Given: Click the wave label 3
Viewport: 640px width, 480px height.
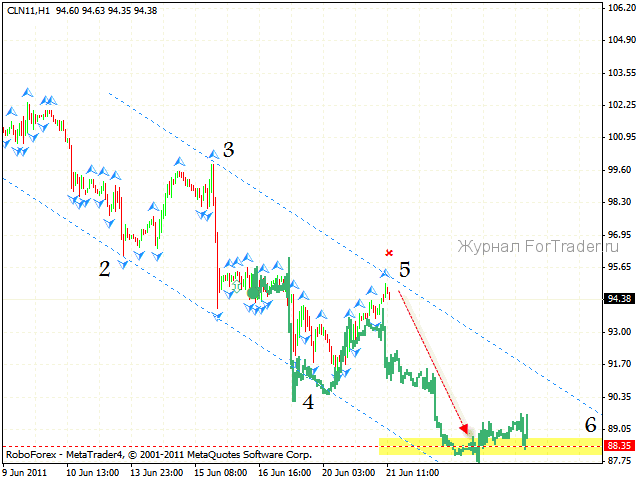Looking at the screenshot, I should coord(229,150).
